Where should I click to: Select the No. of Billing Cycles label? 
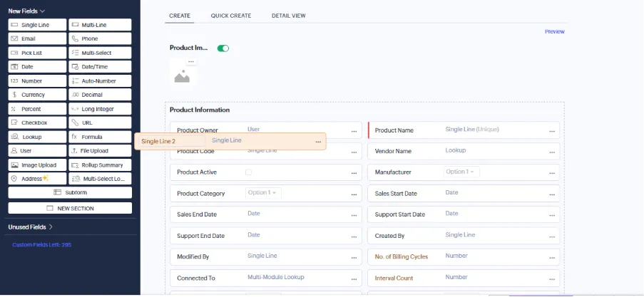[x=402, y=257]
